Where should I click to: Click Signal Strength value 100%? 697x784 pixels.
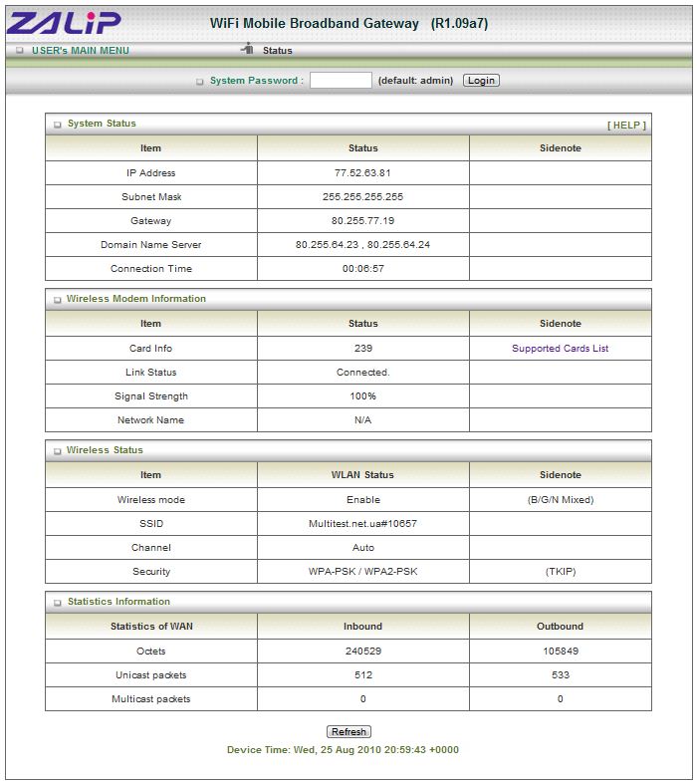pyautogui.click(x=362, y=396)
